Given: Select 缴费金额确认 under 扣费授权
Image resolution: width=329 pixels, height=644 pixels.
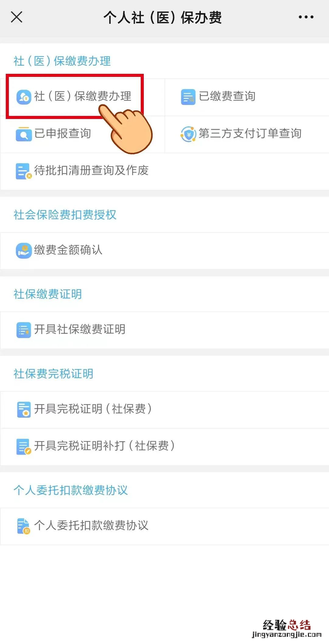Looking at the screenshot, I should [68, 251].
